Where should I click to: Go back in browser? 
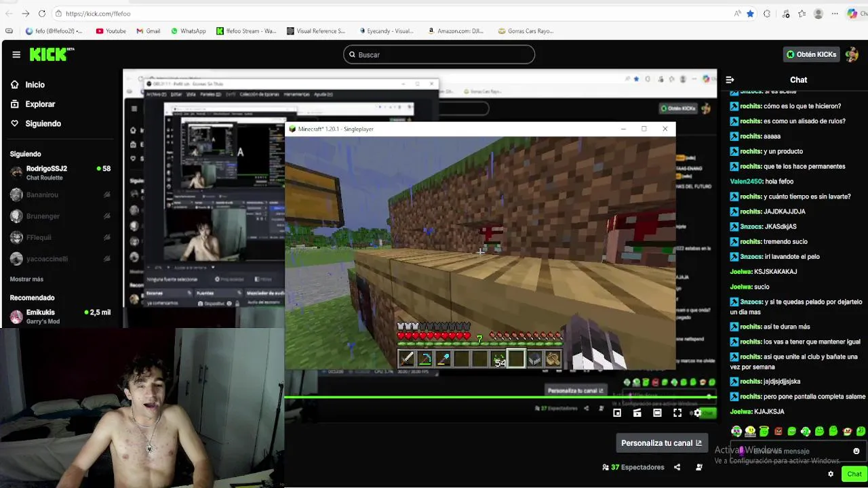click(9, 14)
